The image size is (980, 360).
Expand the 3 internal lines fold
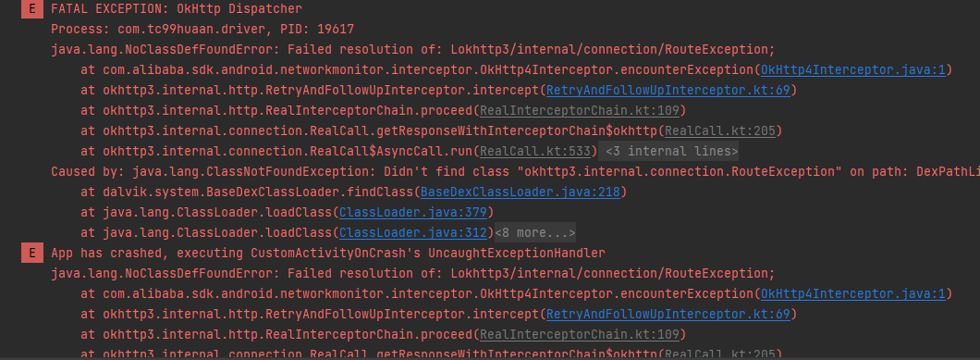[668, 151]
